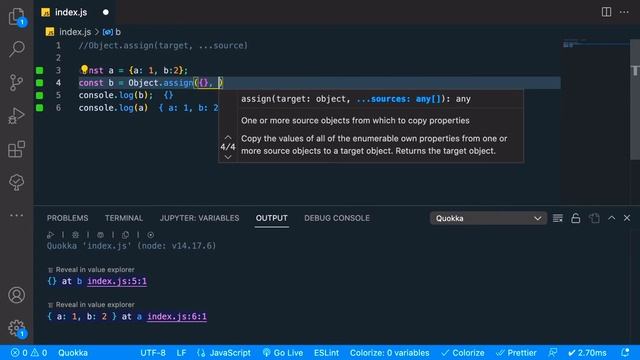Split the editor right
640x360 pixels.
(x=607, y=12)
